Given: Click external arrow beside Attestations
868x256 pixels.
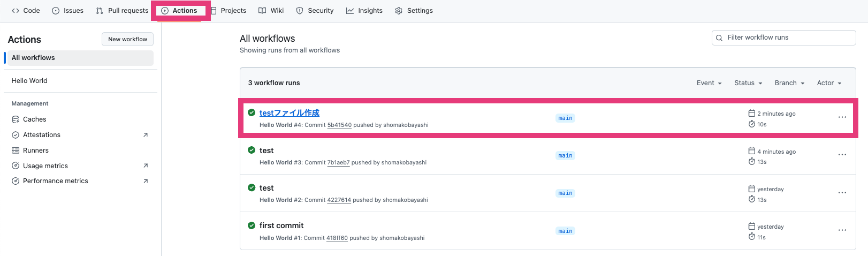Looking at the screenshot, I should [x=146, y=135].
